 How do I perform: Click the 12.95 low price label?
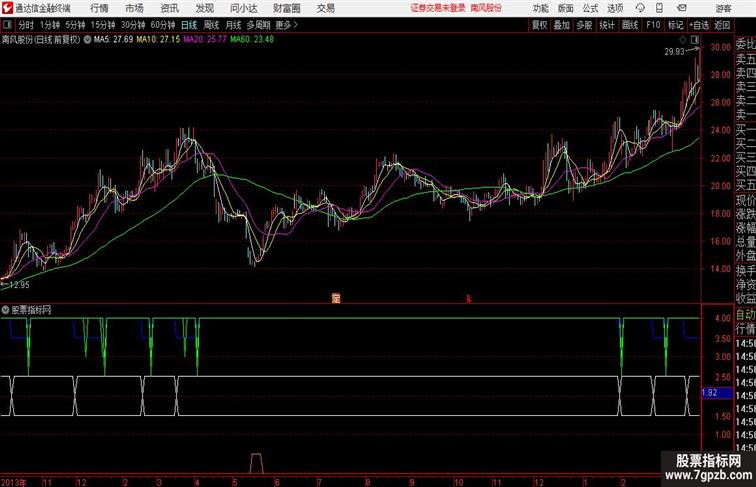coord(19,284)
